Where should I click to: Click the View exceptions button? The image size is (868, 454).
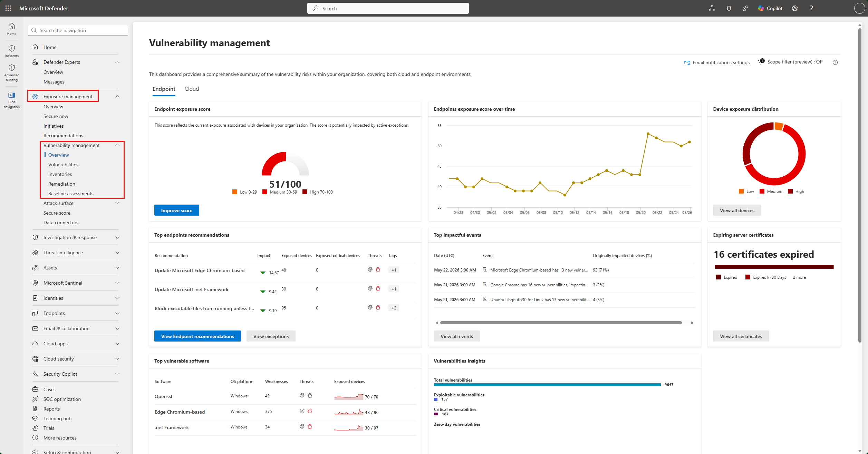tap(271, 336)
